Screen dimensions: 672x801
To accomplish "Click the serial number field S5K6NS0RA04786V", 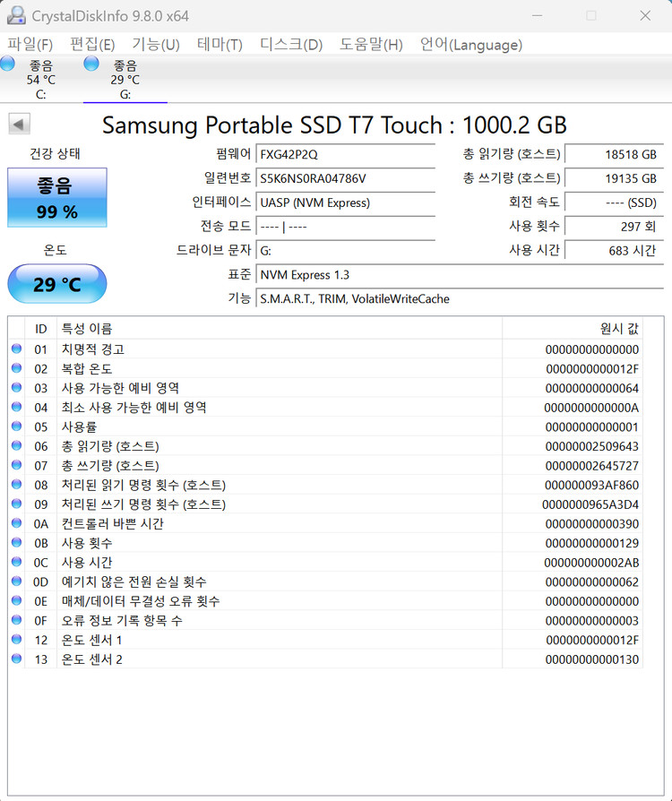I will tap(346, 179).
